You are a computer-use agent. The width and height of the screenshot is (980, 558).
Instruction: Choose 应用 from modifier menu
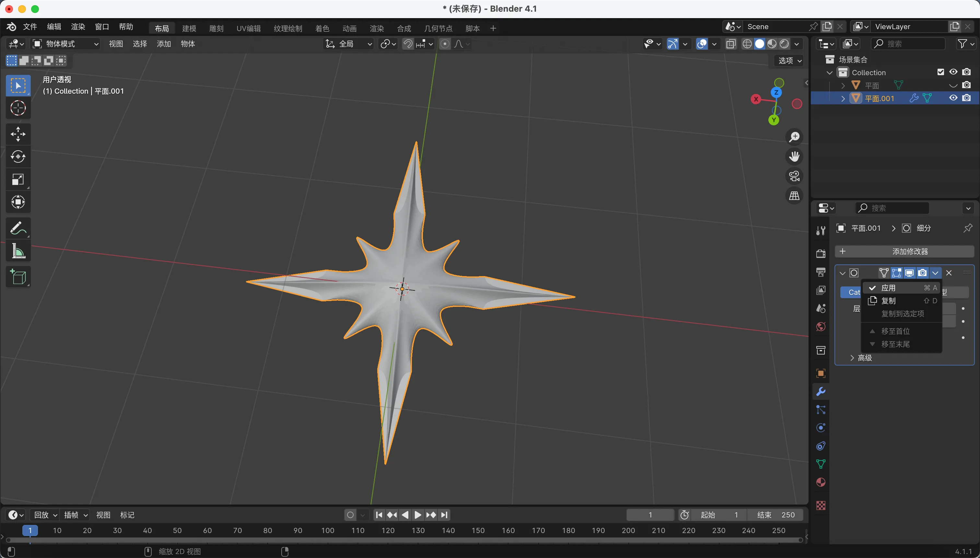click(888, 288)
